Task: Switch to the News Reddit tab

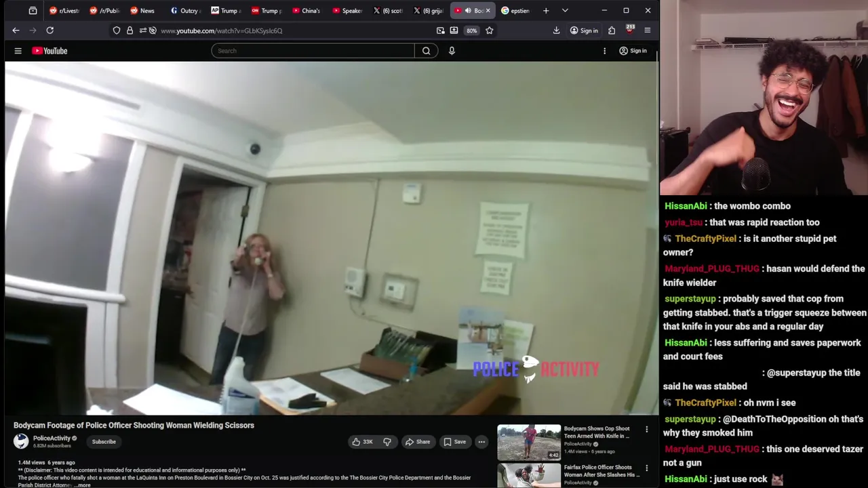Action: tap(144, 11)
